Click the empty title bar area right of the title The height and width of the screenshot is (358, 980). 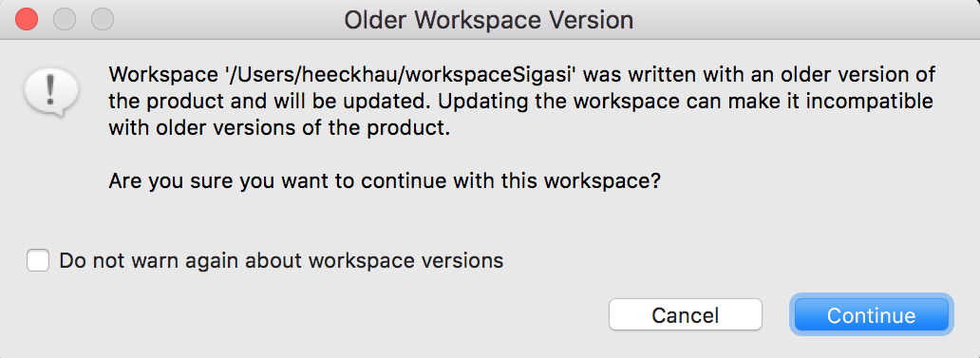(806, 20)
